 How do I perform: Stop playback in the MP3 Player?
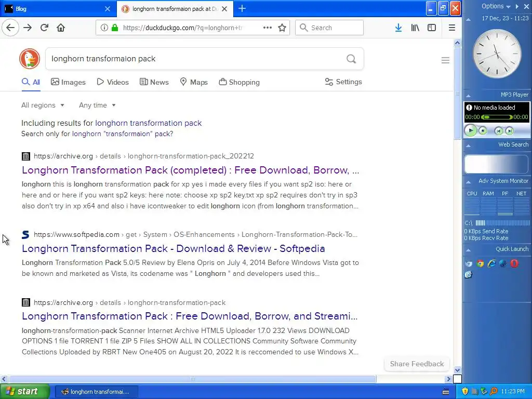[483, 131]
